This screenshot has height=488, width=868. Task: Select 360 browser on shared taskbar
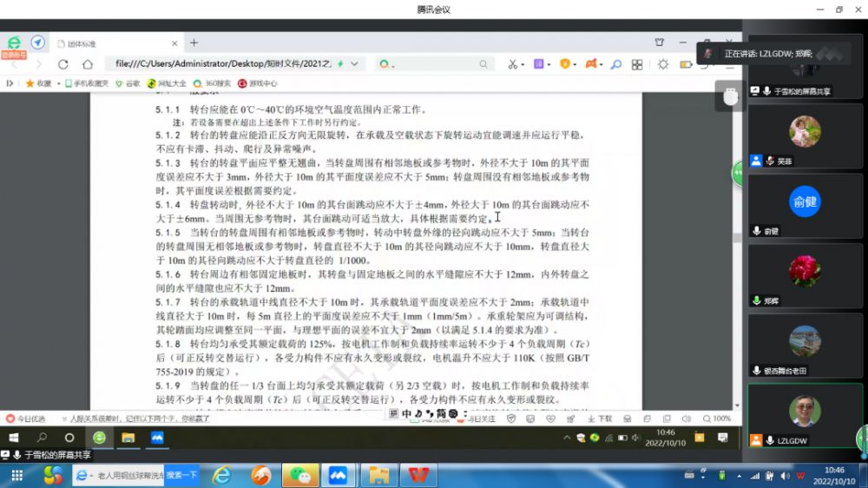point(99,438)
